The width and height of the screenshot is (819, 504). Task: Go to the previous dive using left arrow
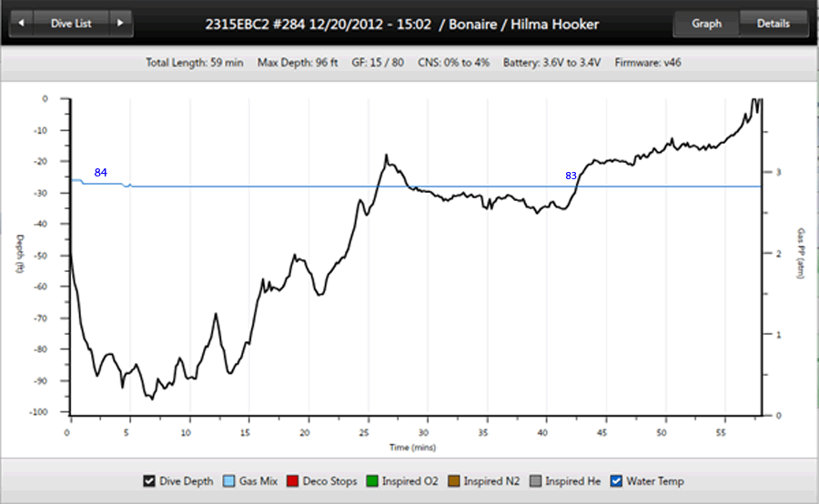[22, 24]
